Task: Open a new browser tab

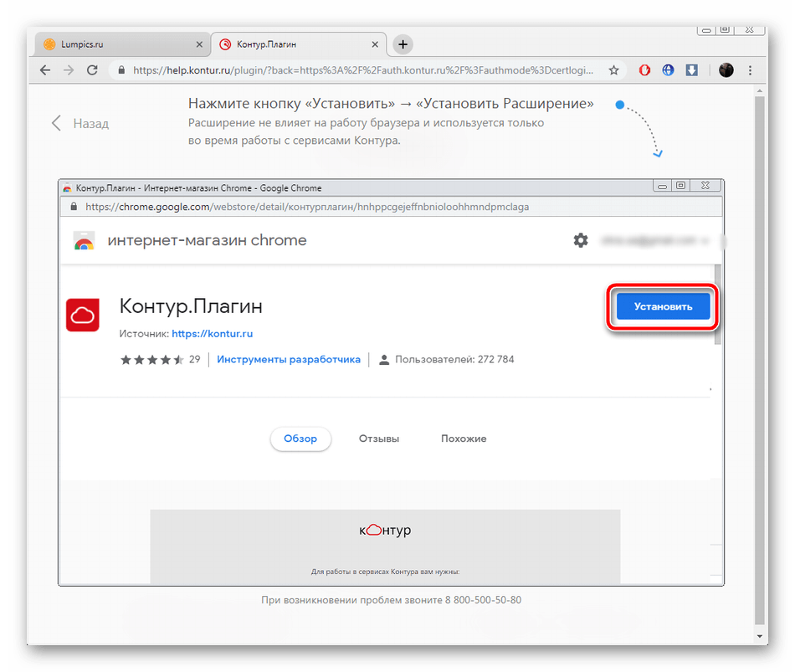Action: pyautogui.click(x=403, y=44)
